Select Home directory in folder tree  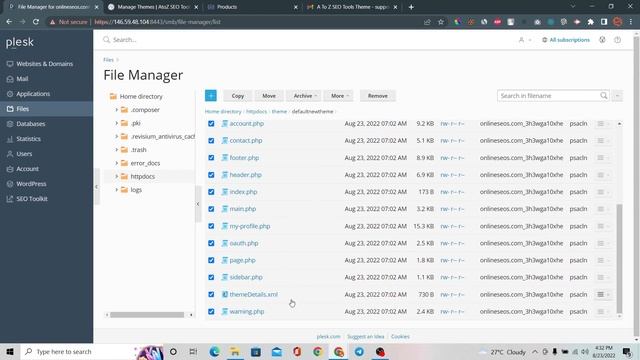click(x=141, y=96)
